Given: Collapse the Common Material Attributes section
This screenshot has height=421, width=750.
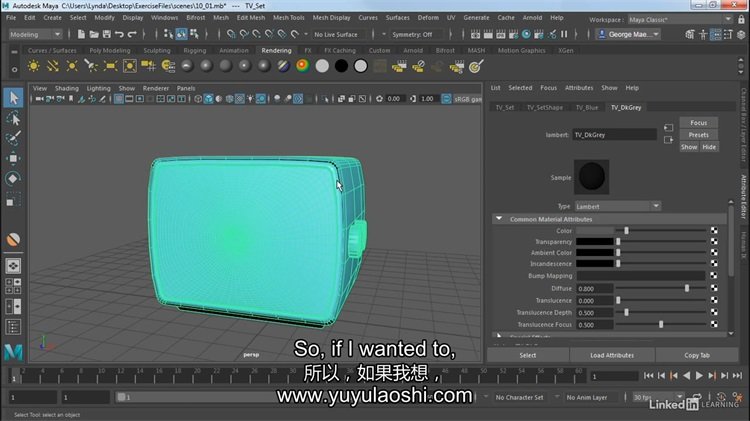Looking at the screenshot, I should 499,219.
